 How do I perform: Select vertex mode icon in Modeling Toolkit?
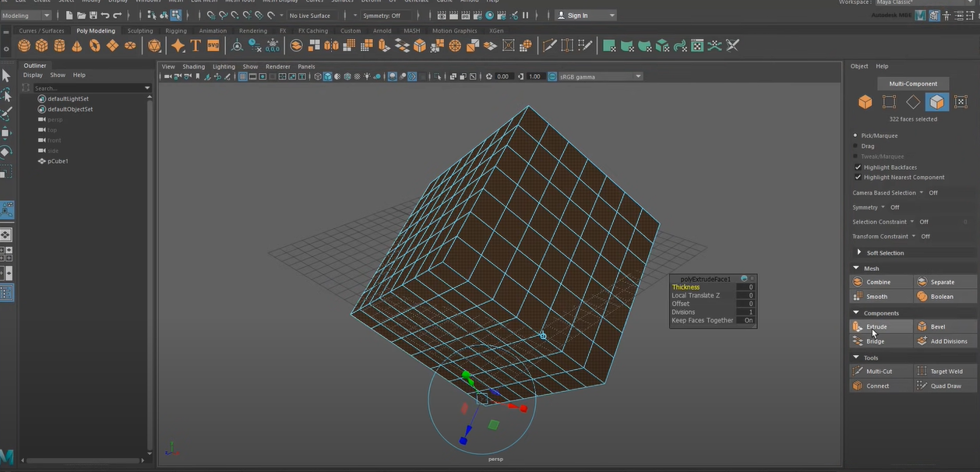point(889,102)
